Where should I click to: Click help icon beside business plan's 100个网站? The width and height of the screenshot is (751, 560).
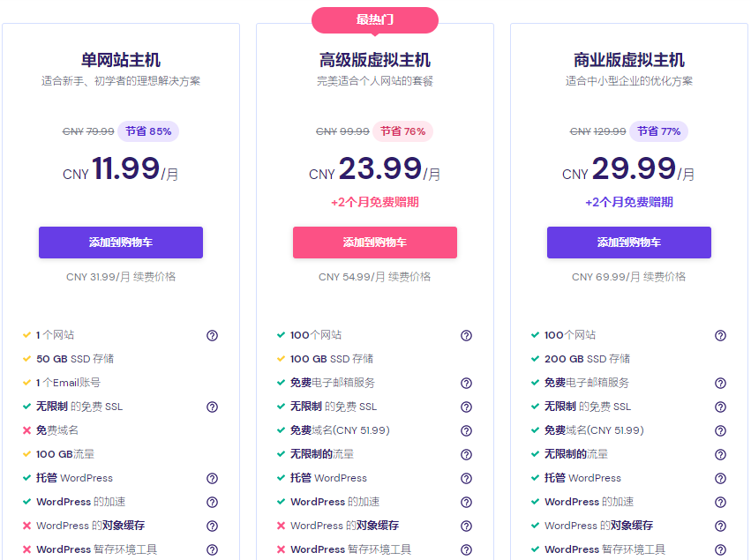[x=720, y=335]
